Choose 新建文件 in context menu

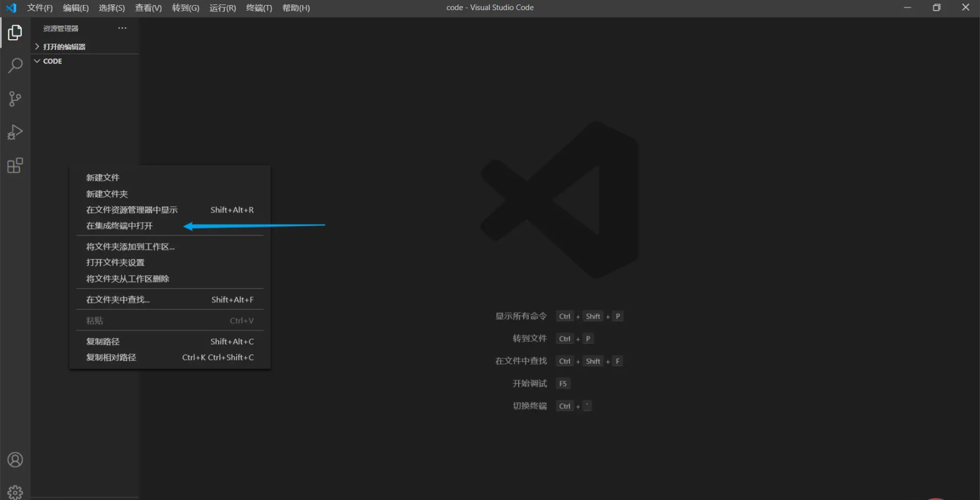click(170, 178)
